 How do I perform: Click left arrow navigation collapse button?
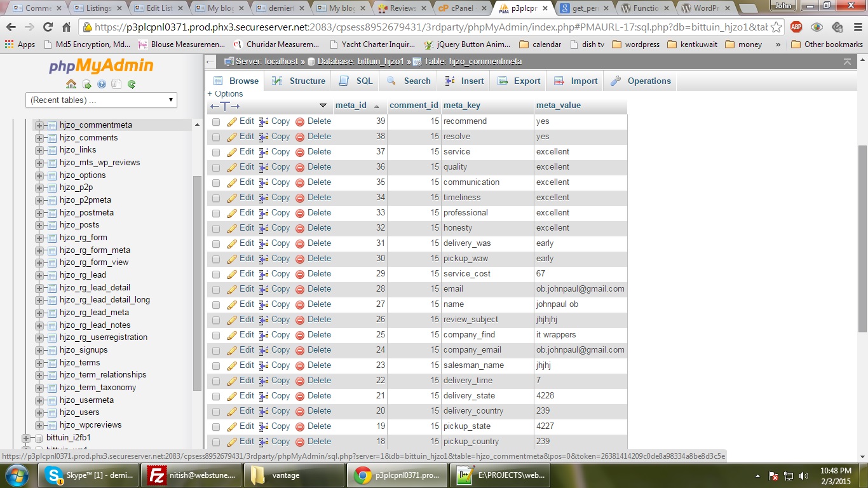[212, 62]
